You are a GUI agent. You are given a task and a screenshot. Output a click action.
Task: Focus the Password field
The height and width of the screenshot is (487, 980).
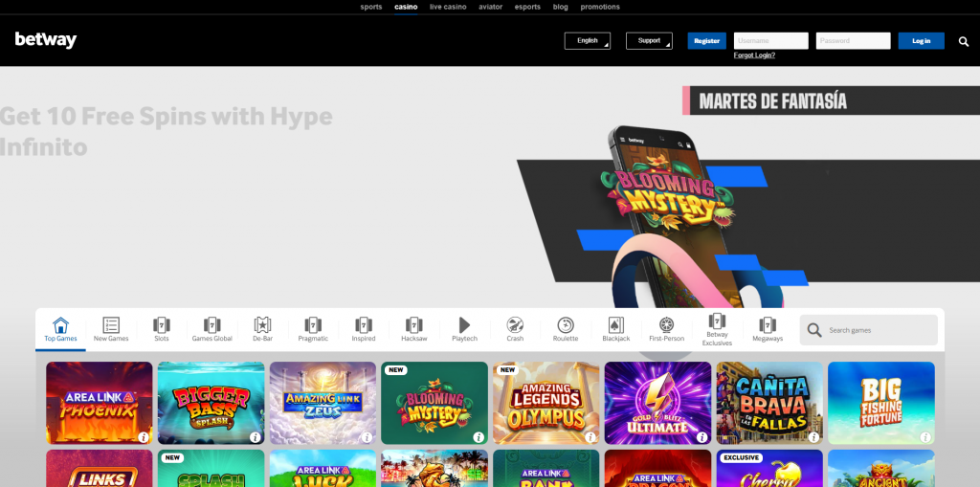point(853,40)
